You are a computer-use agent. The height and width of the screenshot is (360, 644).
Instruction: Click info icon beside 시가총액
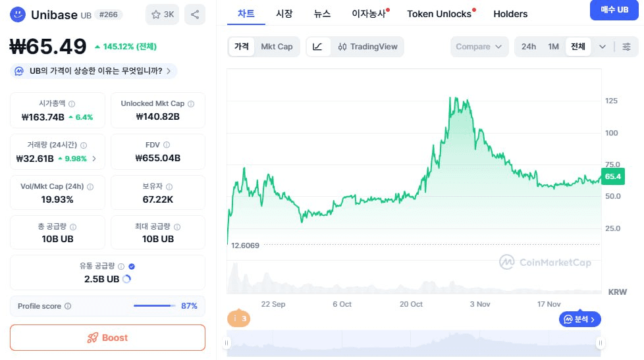click(72, 104)
